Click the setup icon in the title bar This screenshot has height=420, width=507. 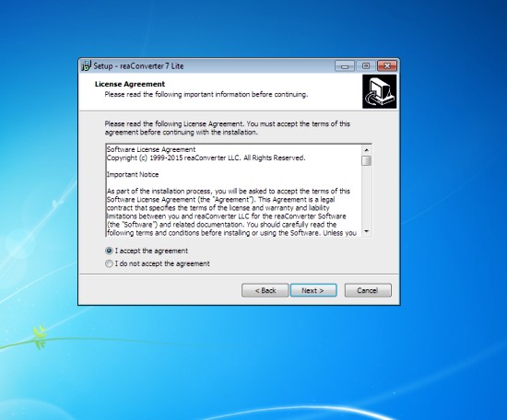click(x=86, y=65)
